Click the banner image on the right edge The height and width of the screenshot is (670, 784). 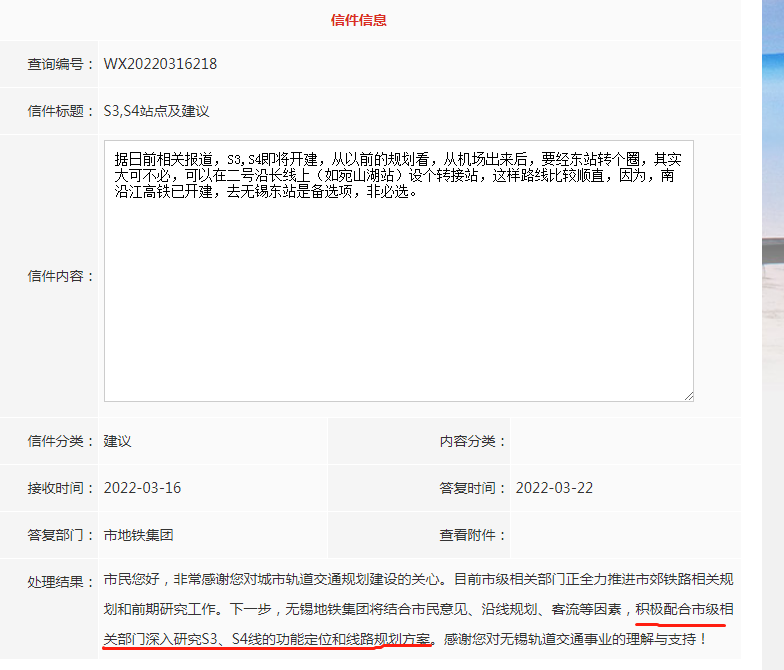pyautogui.click(x=772, y=300)
